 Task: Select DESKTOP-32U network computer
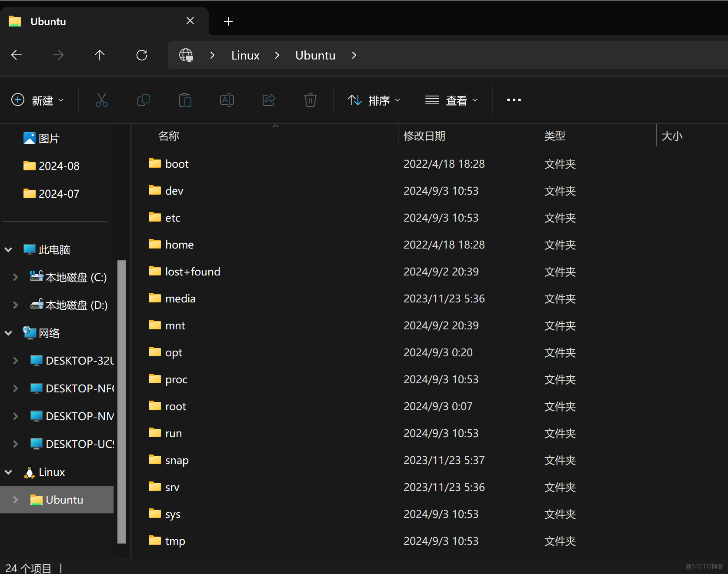72,361
